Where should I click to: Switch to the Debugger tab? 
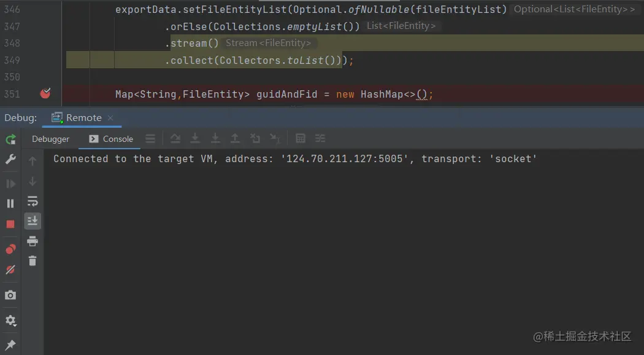pyautogui.click(x=50, y=139)
